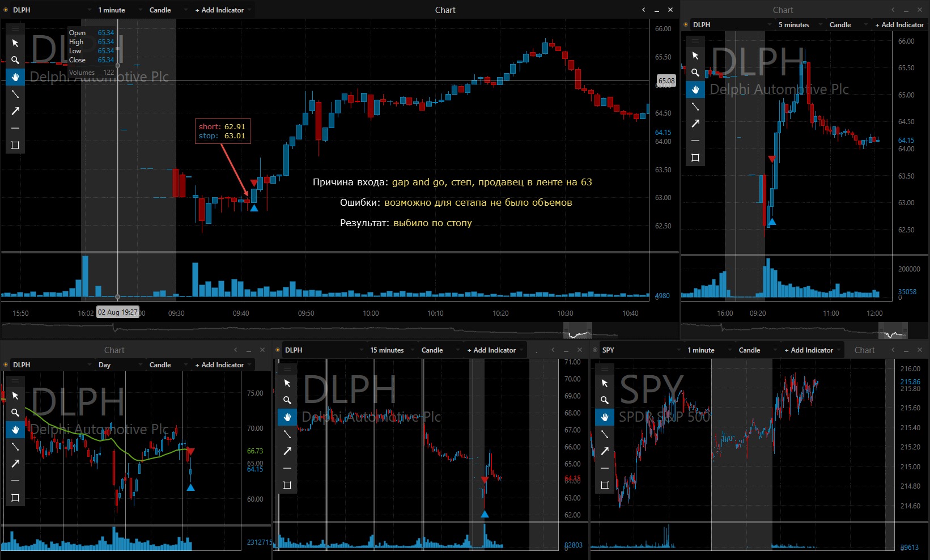Activate the hand tool in the 5 minutes chart
Screen dimensions: 930x560
695,90
